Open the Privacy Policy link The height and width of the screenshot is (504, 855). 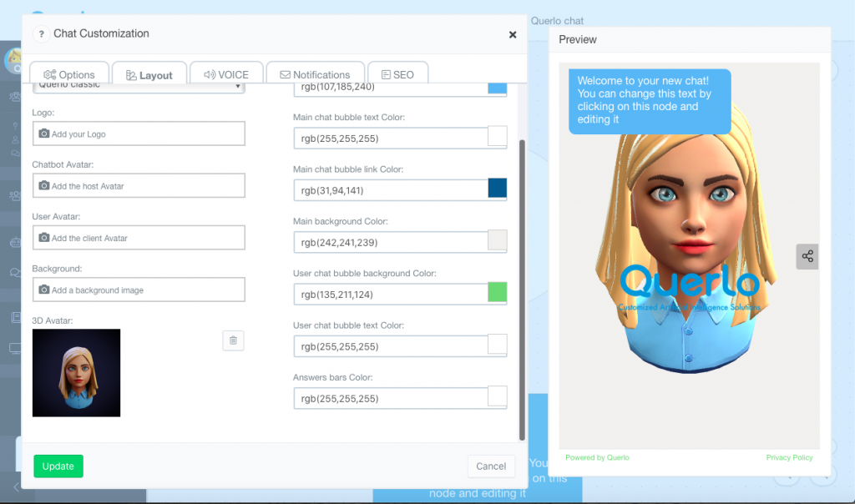pos(789,457)
